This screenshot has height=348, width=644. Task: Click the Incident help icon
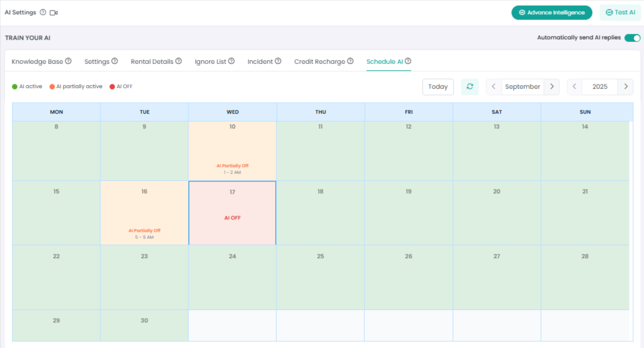point(278,61)
